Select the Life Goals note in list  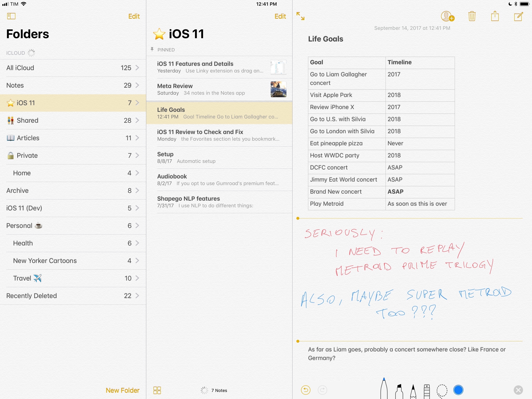219,113
